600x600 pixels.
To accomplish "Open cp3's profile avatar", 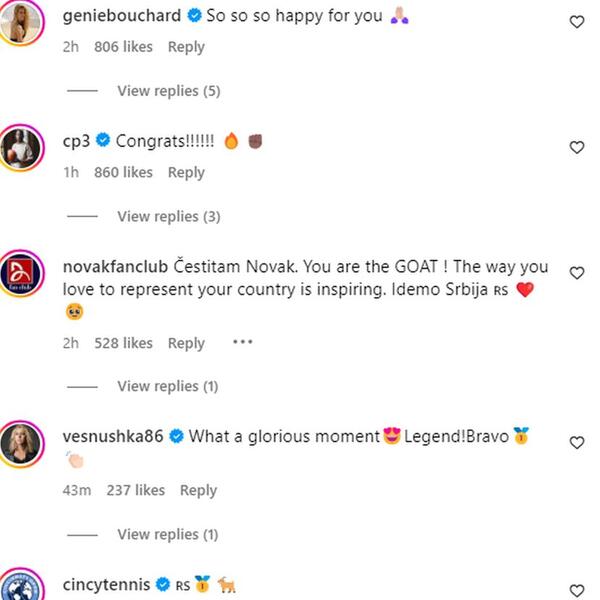I will tap(25, 147).
